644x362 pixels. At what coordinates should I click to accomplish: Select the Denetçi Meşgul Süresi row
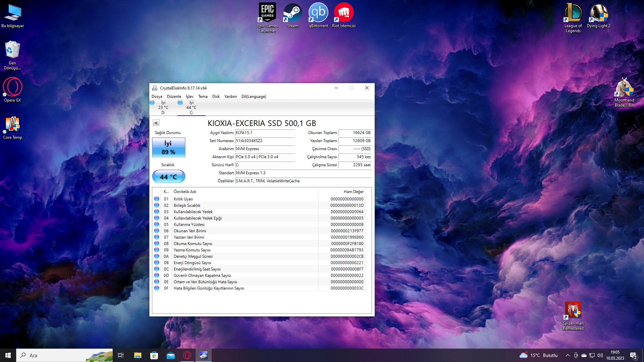pos(259,256)
